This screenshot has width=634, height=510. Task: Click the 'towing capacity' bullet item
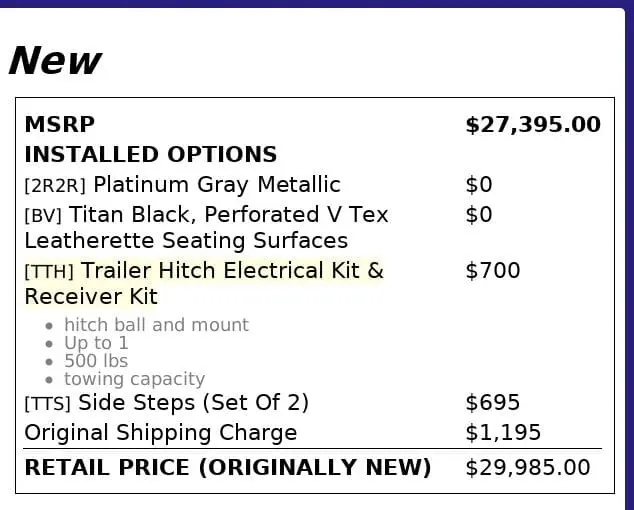tap(134, 379)
